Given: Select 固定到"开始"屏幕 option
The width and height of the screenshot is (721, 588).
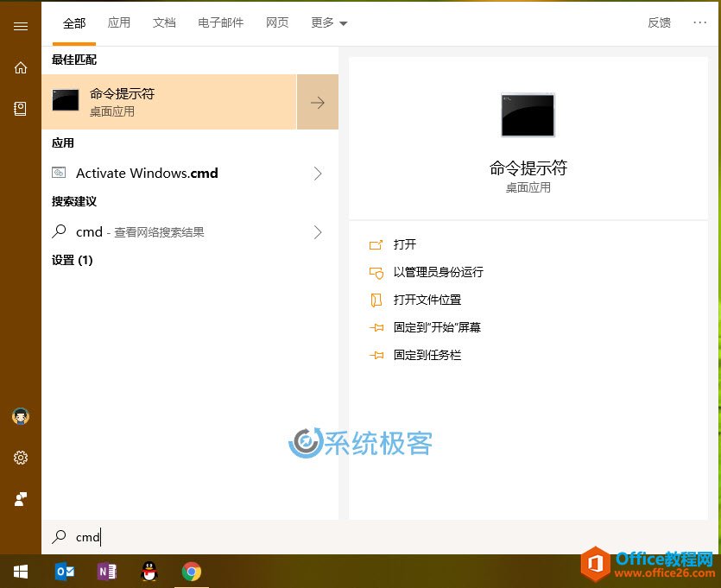Looking at the screenshot, I should tap(437, 327).
